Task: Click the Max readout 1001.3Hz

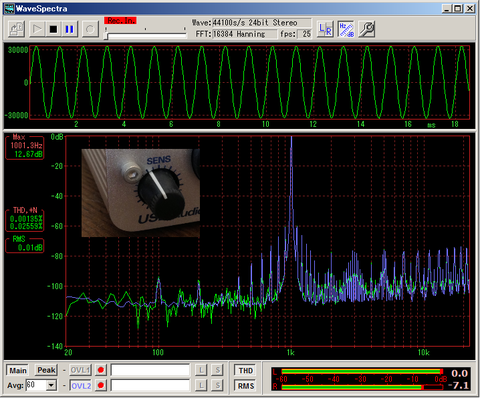Action: [x=26, y=146]
